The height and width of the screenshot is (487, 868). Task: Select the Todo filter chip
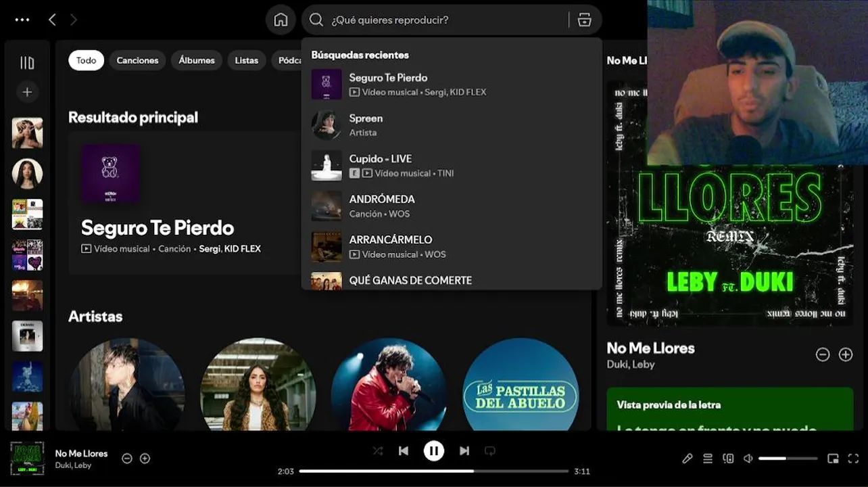[x=86, y=60]
